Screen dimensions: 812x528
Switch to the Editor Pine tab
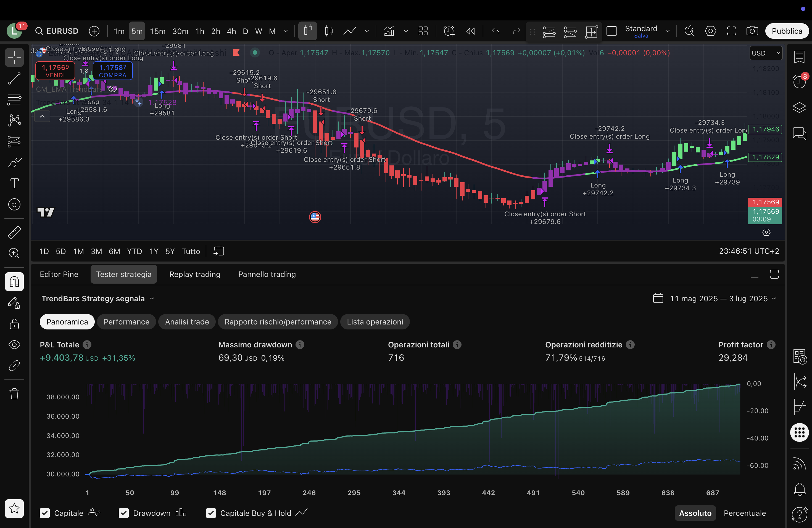click(59, 274)
